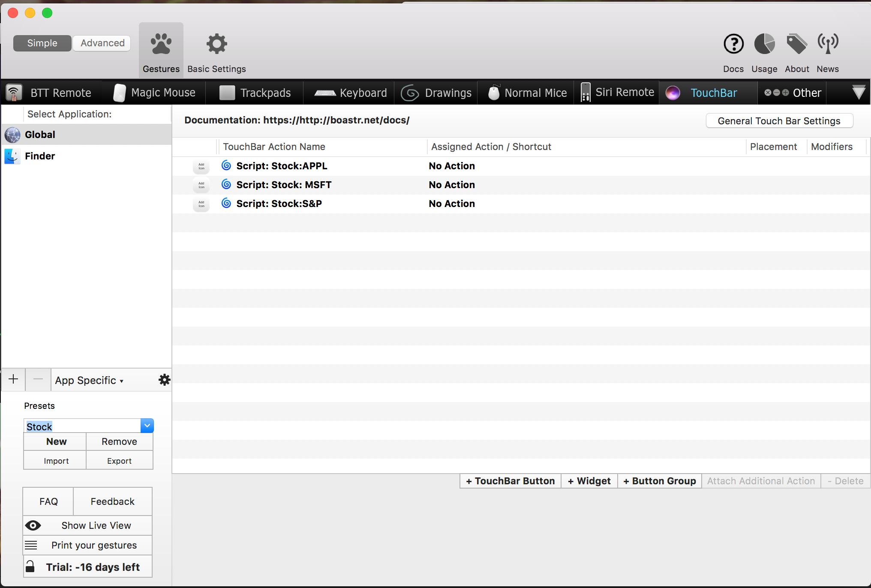
Task: Expand the device tabs overflow triangle
Action: [859, 93]
